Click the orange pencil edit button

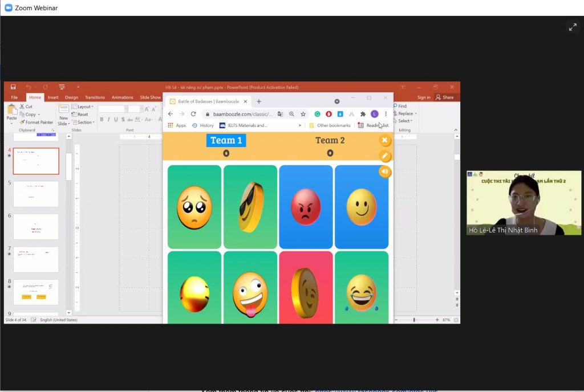coord(385,156)
